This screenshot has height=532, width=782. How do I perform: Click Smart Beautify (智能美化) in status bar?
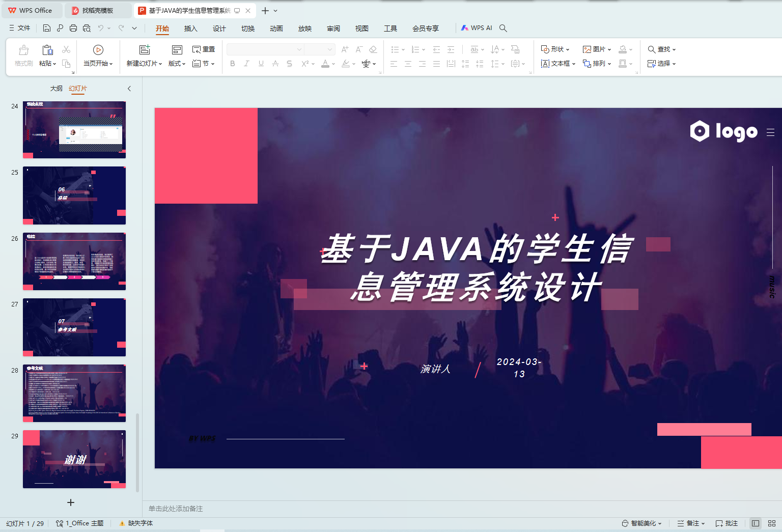[x=641, y=523]
